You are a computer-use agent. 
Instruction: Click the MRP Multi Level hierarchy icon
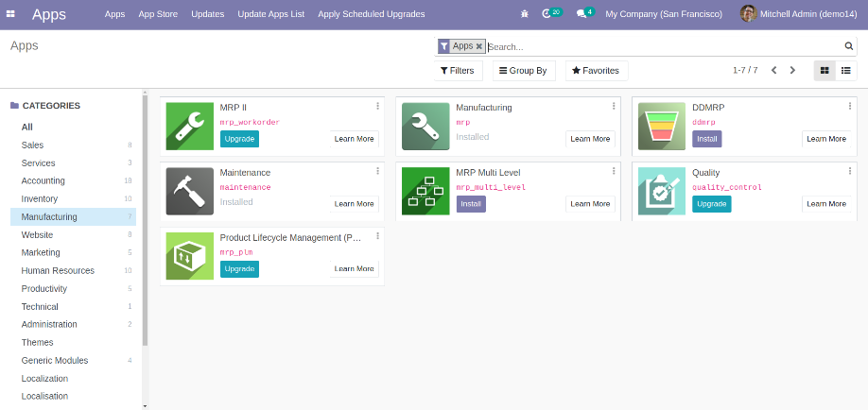[x=425, y=192]
